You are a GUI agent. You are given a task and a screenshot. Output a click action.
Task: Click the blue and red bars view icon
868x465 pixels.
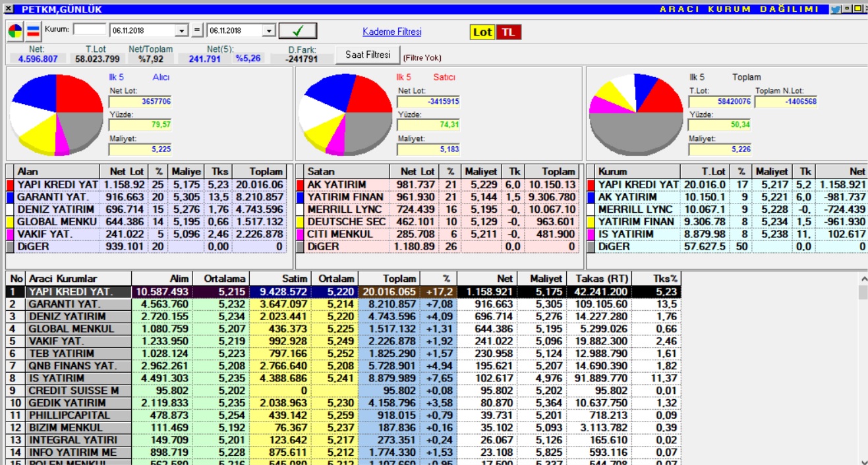click(33, 31)
